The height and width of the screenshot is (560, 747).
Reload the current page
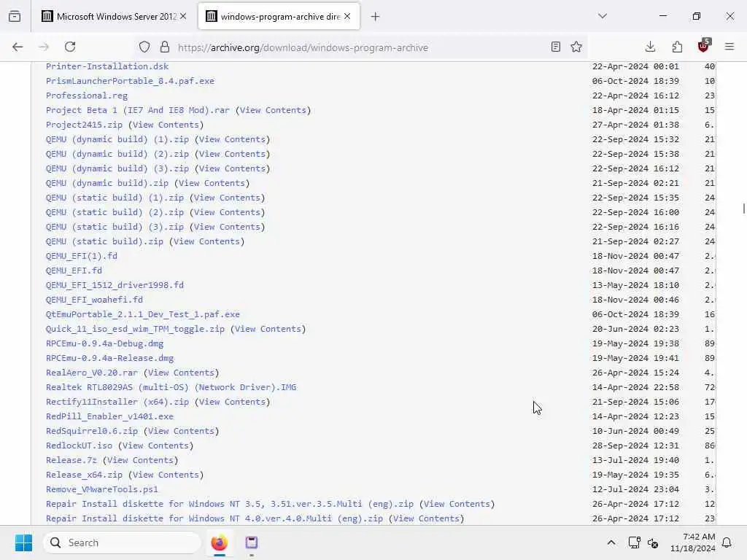point(70,47)
